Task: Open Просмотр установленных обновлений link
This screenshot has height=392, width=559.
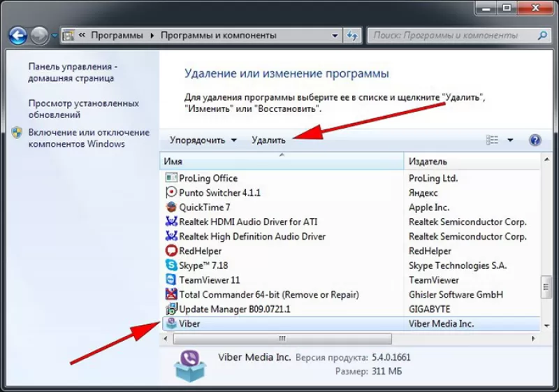Action: (83, 109)
